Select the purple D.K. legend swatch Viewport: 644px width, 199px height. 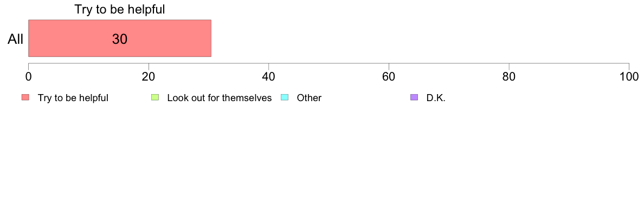pos(414,97)
